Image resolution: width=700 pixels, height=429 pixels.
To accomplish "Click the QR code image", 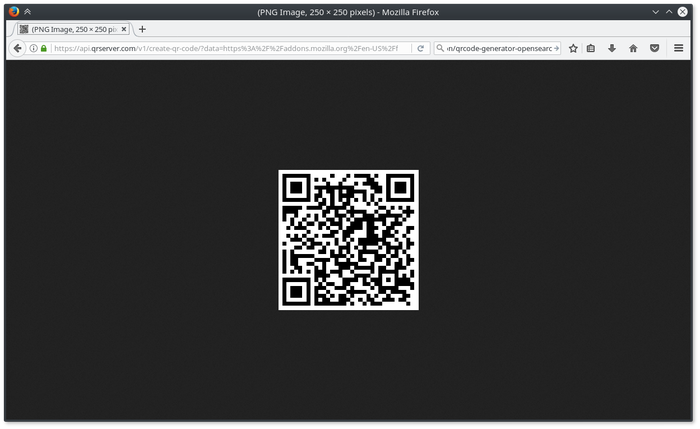I will click(348, 240).
